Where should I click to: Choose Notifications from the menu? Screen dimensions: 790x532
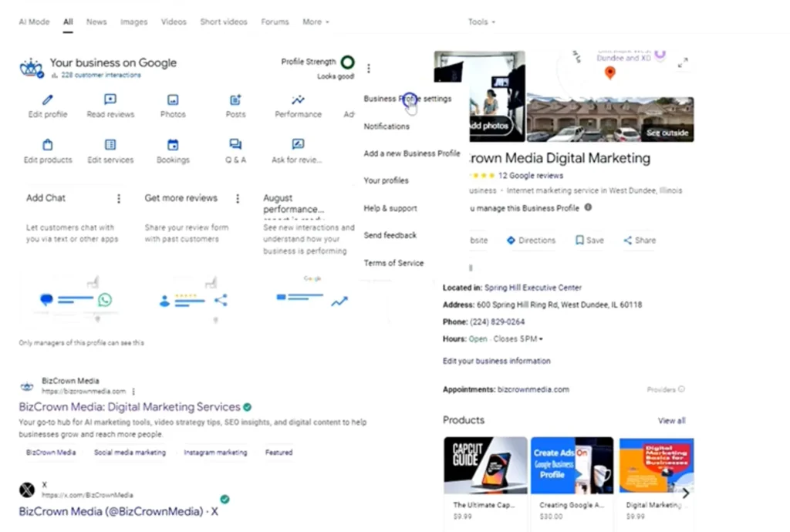click(x=387, y=126)
